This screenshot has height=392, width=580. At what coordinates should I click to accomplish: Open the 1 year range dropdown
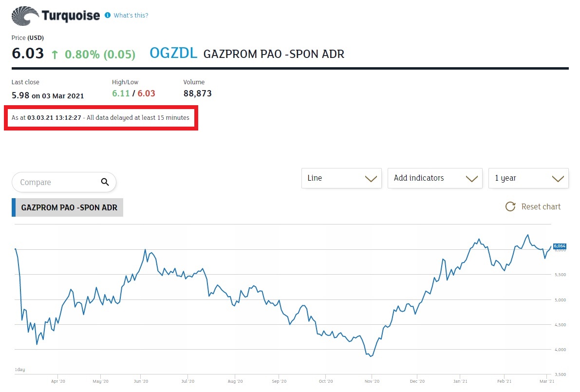[528, 178]
